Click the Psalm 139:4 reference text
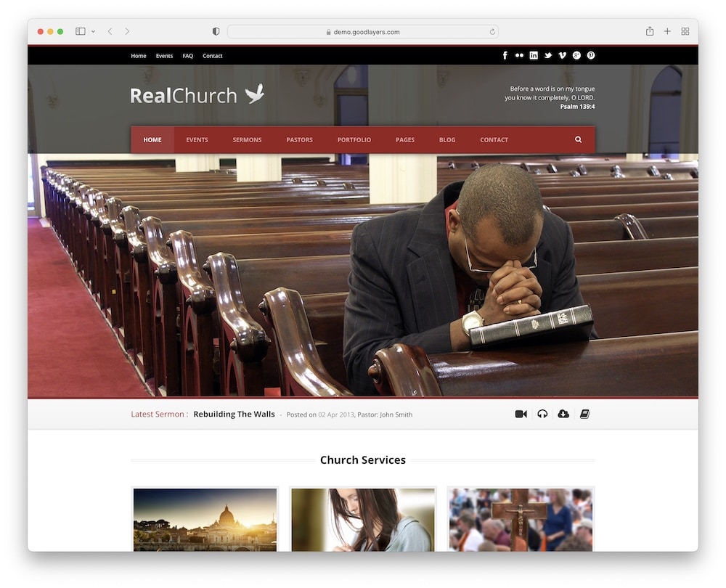This screenshot has height=588, width=726. (x=577, y=107)
